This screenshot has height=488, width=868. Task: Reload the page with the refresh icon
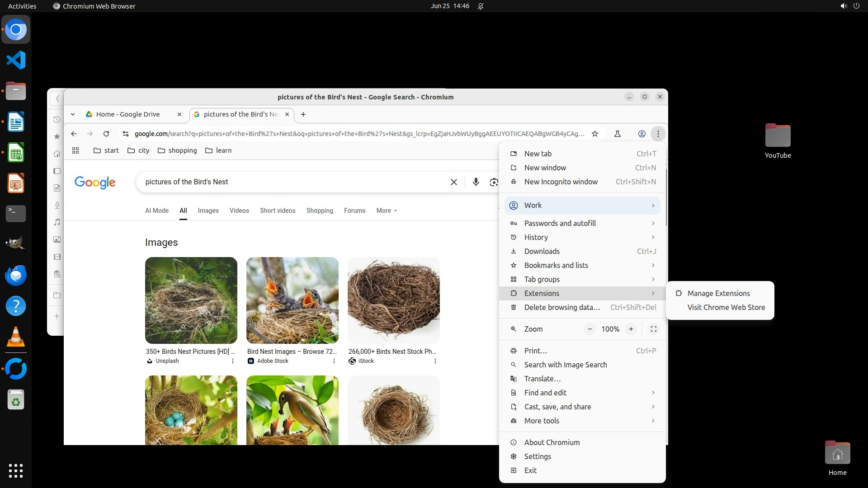[106, 134]
